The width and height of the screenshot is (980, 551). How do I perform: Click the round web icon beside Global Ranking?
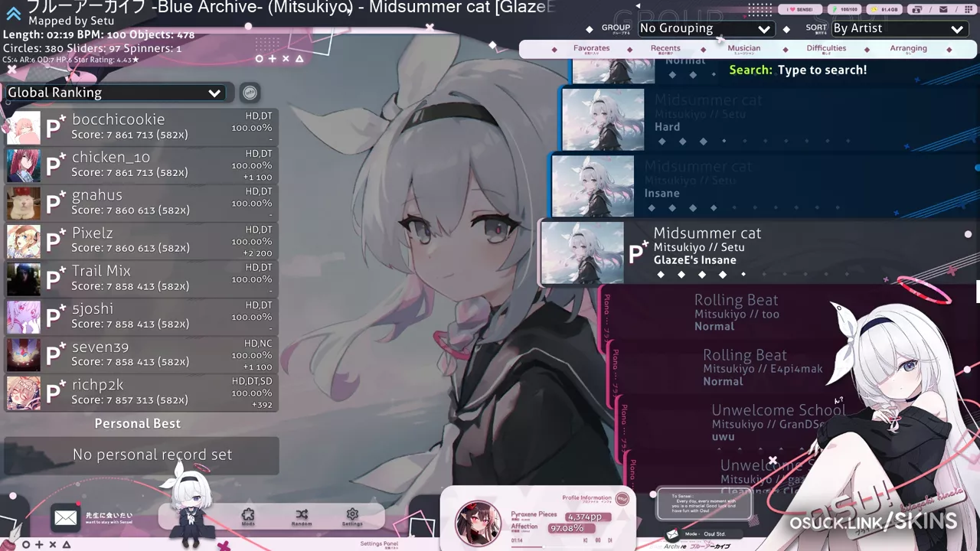(250, 93)
